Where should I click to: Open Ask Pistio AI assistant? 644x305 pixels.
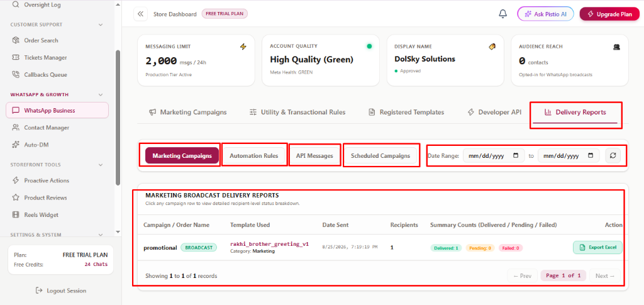545,14
